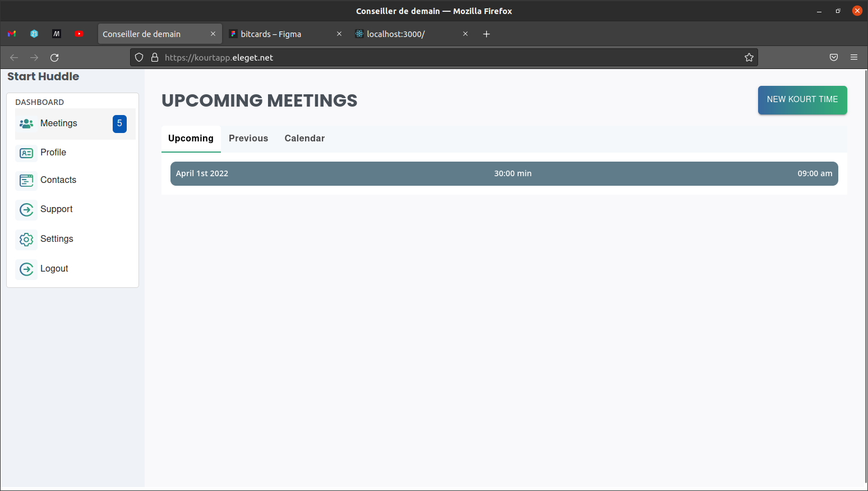Open a new browser tab with plus button
This screenshot has width=868, height=491.
486,34
